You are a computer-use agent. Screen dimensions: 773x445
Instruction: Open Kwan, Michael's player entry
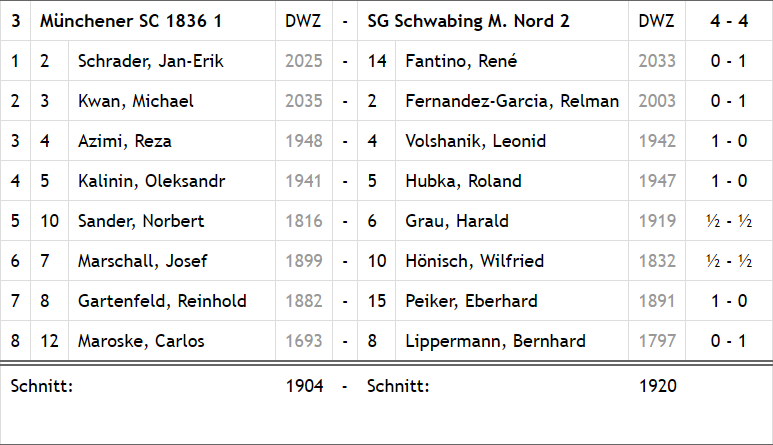tap(135, 101)
